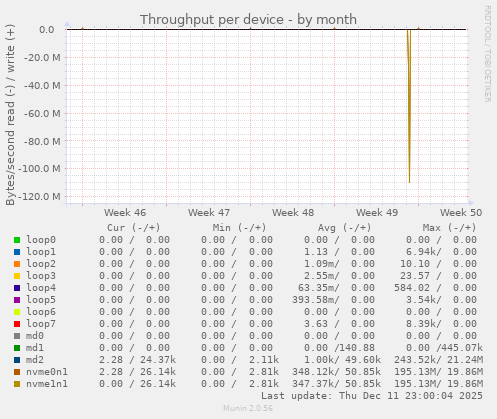Select the loop3 legend label
The width and height of the screenshot is (497, 419).
41,276
